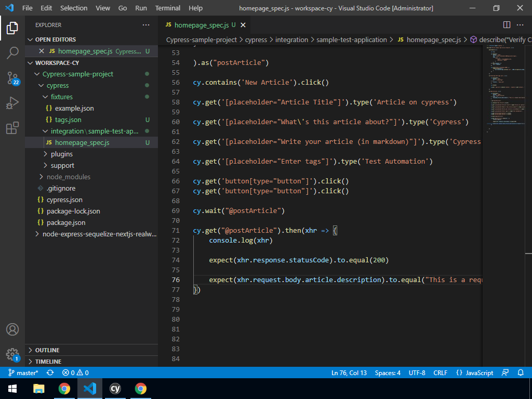Open the Run and Debug view
Viewport: 532px width, 399px height.
[x=12, y=103]
